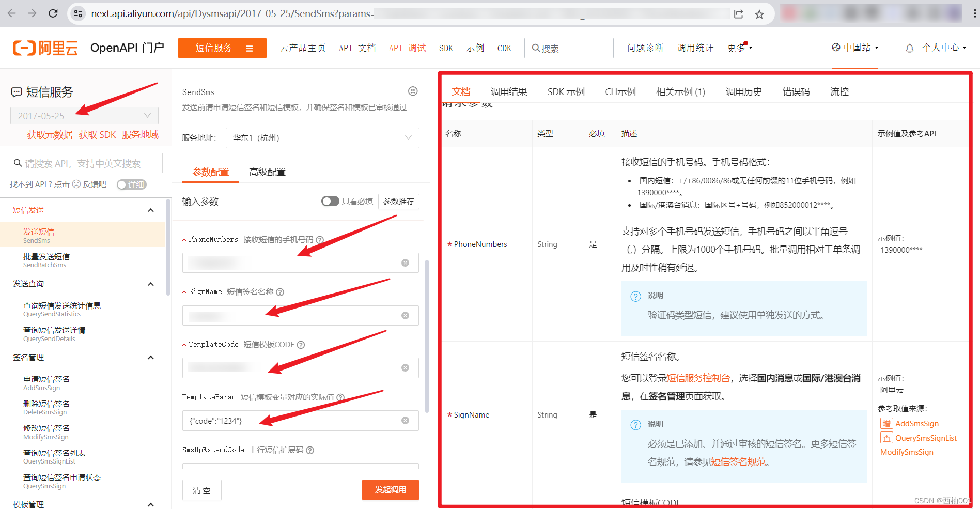
Task: Open the 高级配置 tab
Action: point(268,172)
